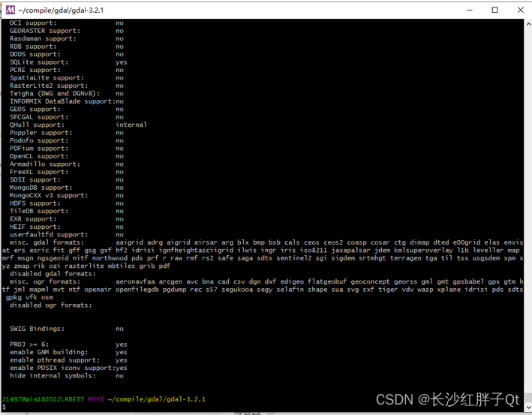Screen dimensions: 532x415
Task: Click the 'OCI support:' line
Action: (67, 23)
